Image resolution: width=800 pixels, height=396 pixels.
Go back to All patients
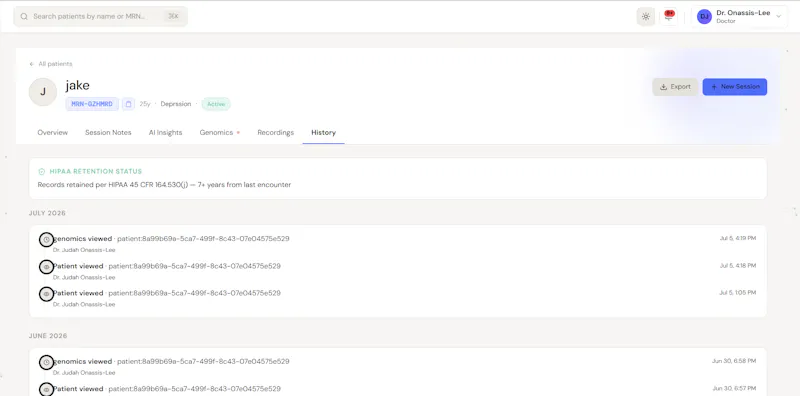click(51, 64)
